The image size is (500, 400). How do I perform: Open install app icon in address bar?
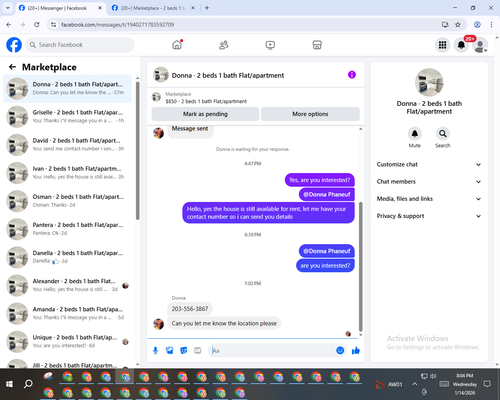click(x=445, y=25)
